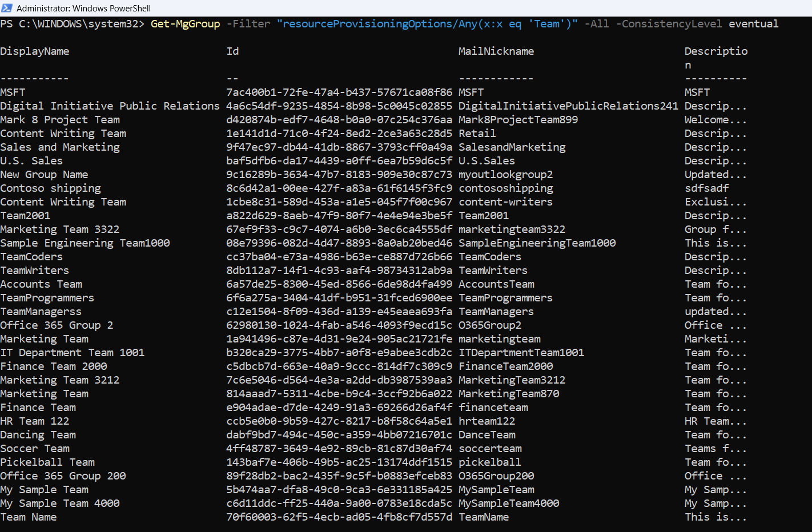The width and height of the screenshot is (812, 532).
Task: Click the sdfsadf description value
Action: 707,188
